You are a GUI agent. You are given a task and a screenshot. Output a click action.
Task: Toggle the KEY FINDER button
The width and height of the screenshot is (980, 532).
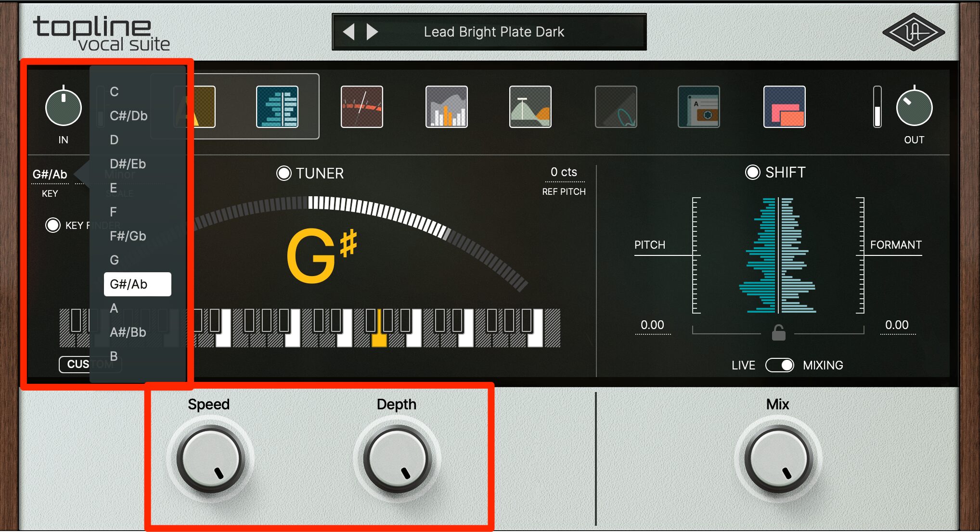(52, 225)
